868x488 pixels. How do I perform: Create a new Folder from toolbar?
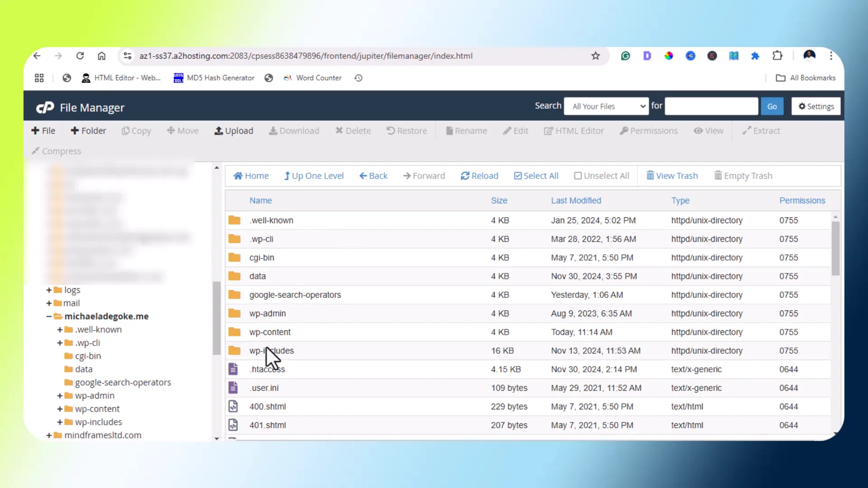tap(89, 131)
